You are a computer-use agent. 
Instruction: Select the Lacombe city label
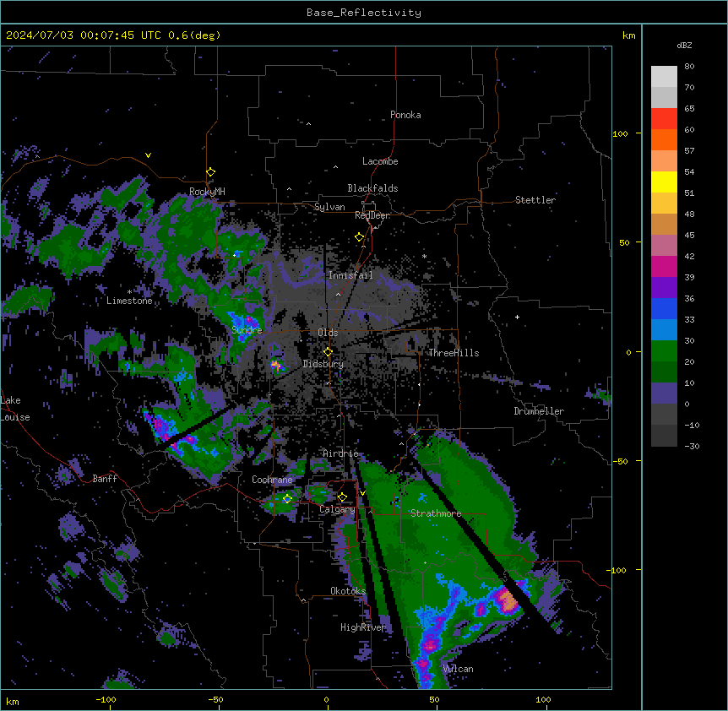380,161
